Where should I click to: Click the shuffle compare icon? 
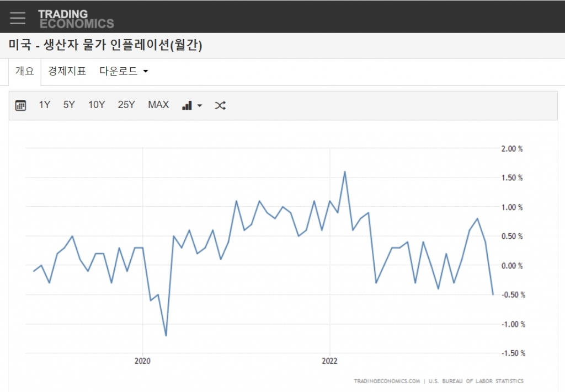220,105
